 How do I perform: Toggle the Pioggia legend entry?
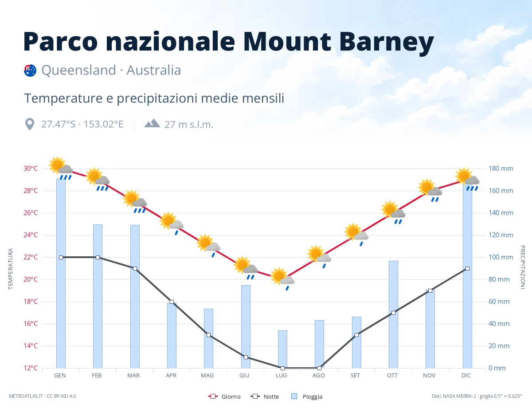(307, 396)
